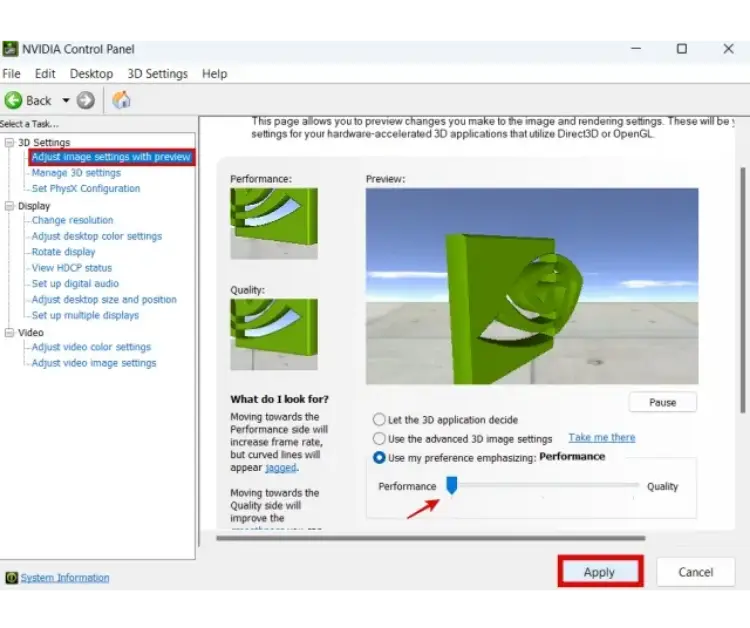Collapse the Display tree node
Screen dimensions: 750x628
coord(9,206)
